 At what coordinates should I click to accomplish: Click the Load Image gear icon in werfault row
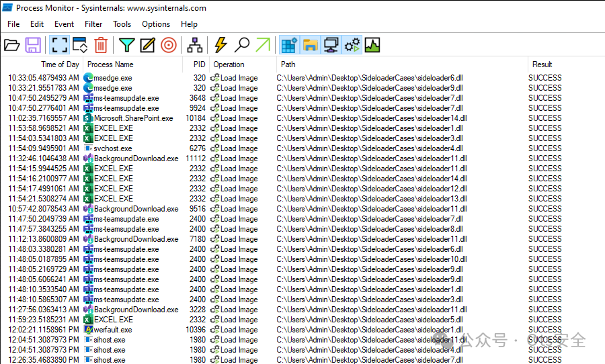[215, 330]
